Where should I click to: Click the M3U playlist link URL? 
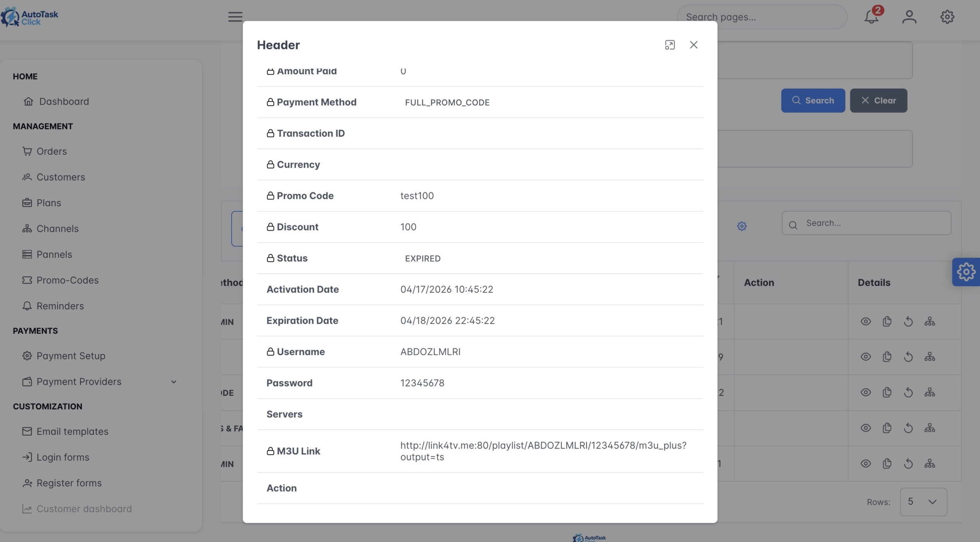click(543, 451)
